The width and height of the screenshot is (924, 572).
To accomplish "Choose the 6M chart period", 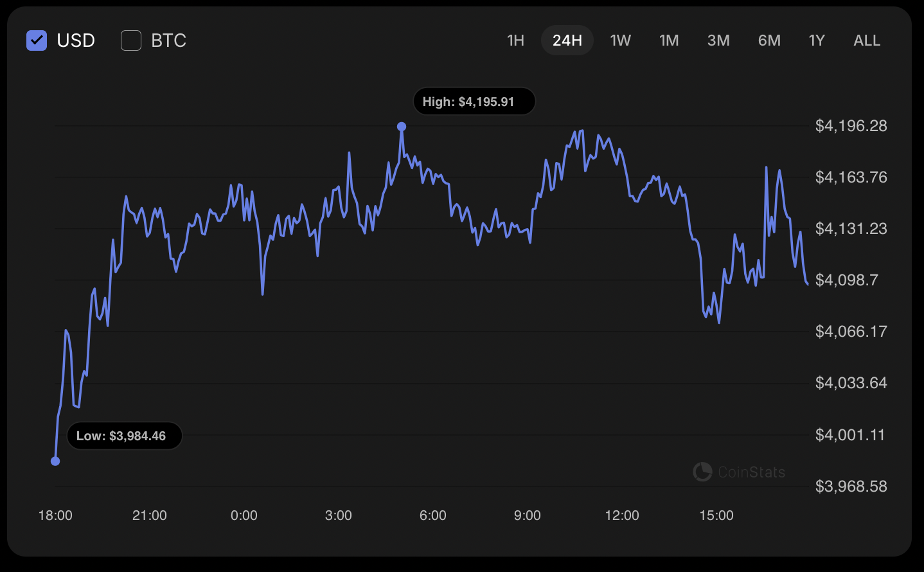I will click(x=769, y=40).
